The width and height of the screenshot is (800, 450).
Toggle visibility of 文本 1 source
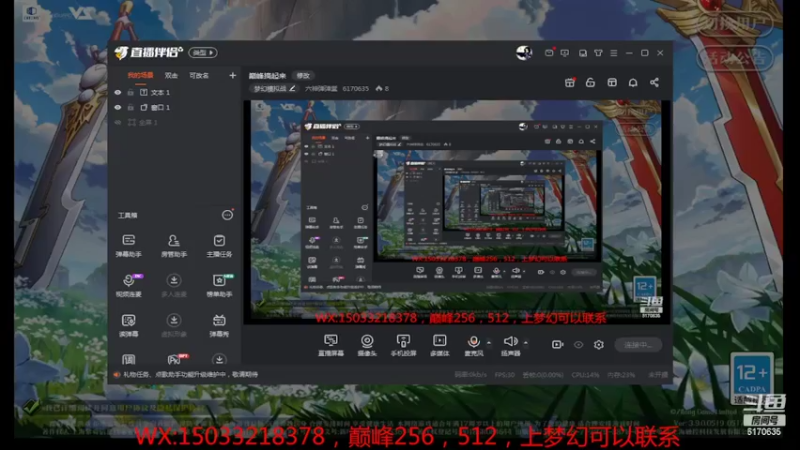click(118, 92)
